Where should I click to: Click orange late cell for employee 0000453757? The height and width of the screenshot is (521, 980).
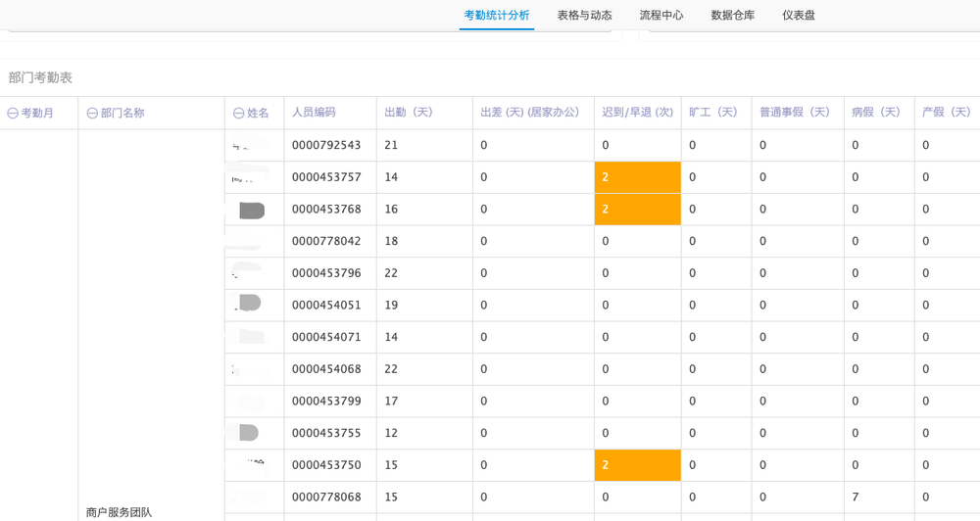click(637, 177)
